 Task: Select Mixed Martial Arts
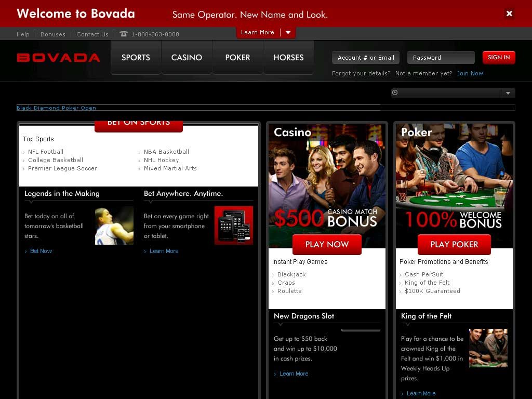pyautogui.click(x=170, y=168)
